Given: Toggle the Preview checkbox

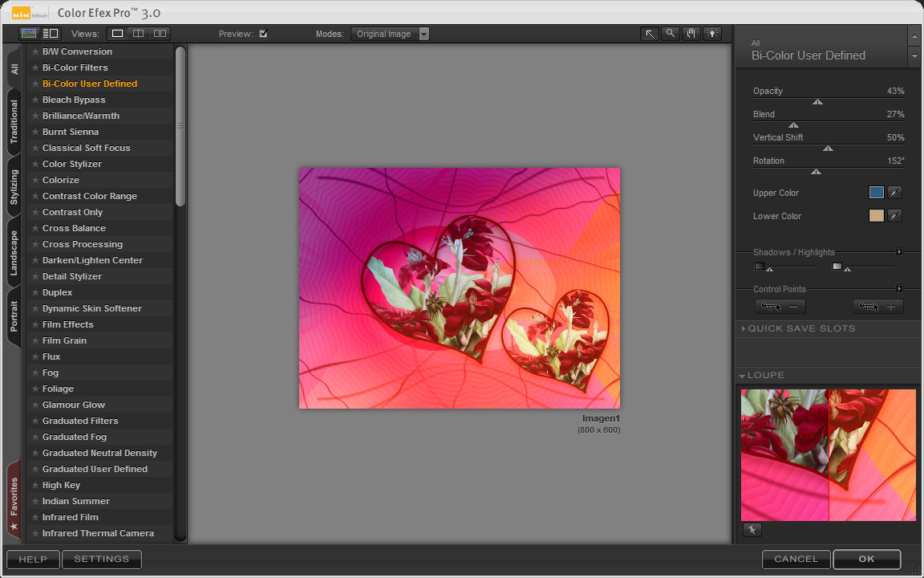Looking at the screenshot, I should click(x=263, y=34).
